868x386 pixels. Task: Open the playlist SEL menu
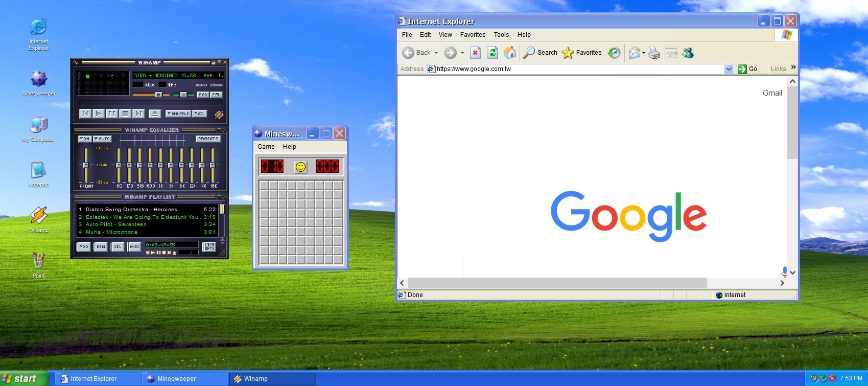click(x=118, y=247)
